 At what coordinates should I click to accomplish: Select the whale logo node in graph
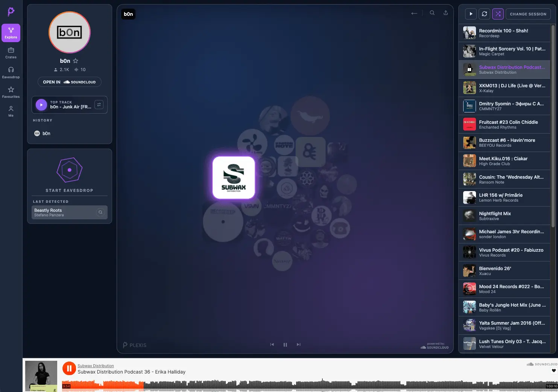[310, 116]
